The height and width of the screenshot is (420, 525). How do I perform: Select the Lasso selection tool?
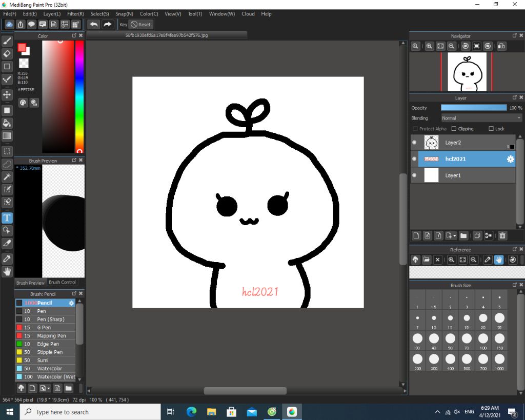tap(7, 164)
